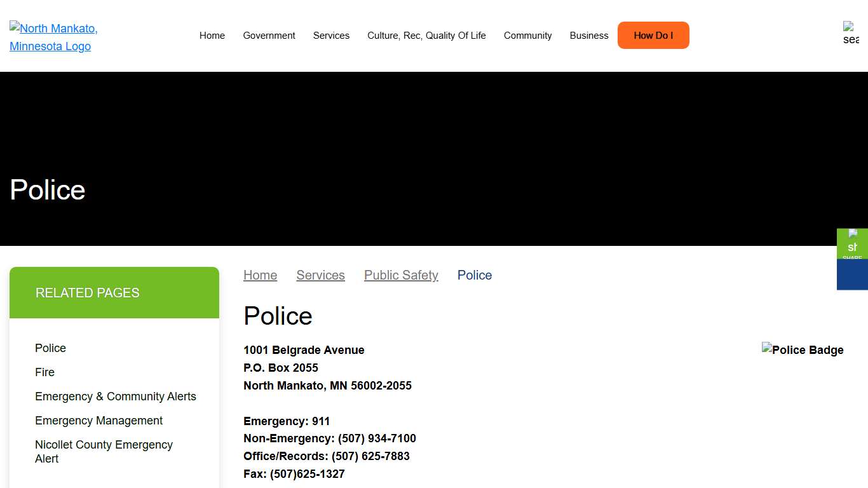
Task: Open the search icon in header
Action: point(850,34)
